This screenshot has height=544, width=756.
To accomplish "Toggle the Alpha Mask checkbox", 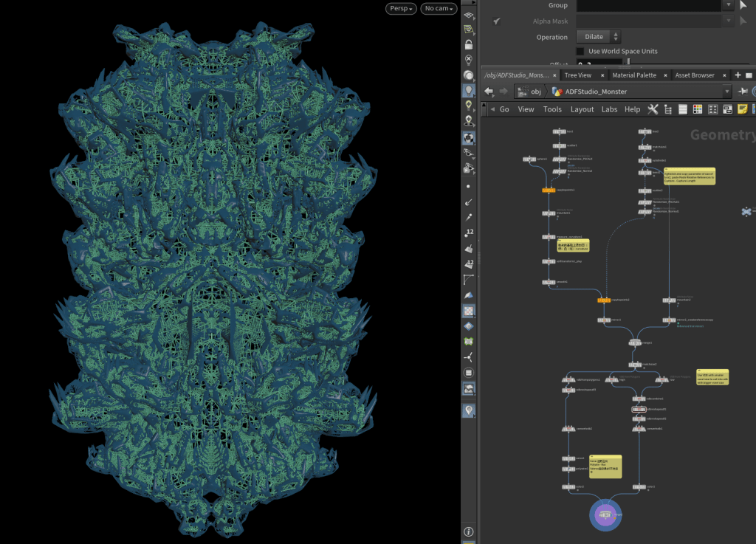I will click(x=497, y=22).
